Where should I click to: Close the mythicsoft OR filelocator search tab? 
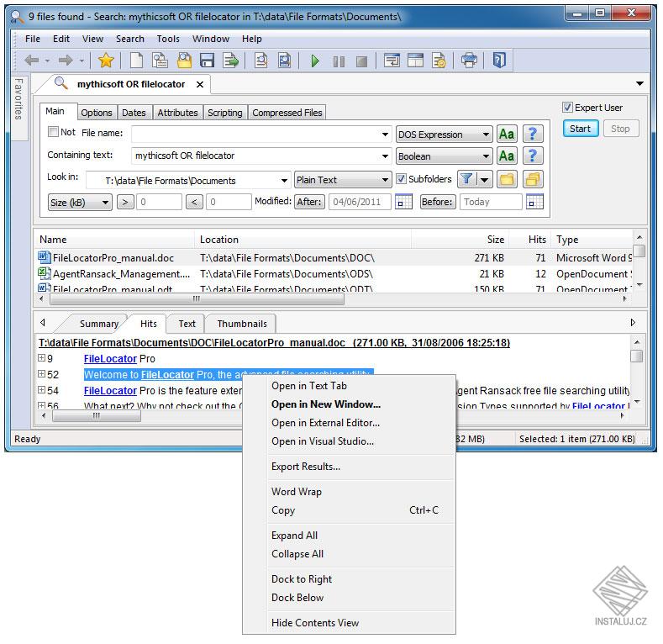(x=200, y=85)
